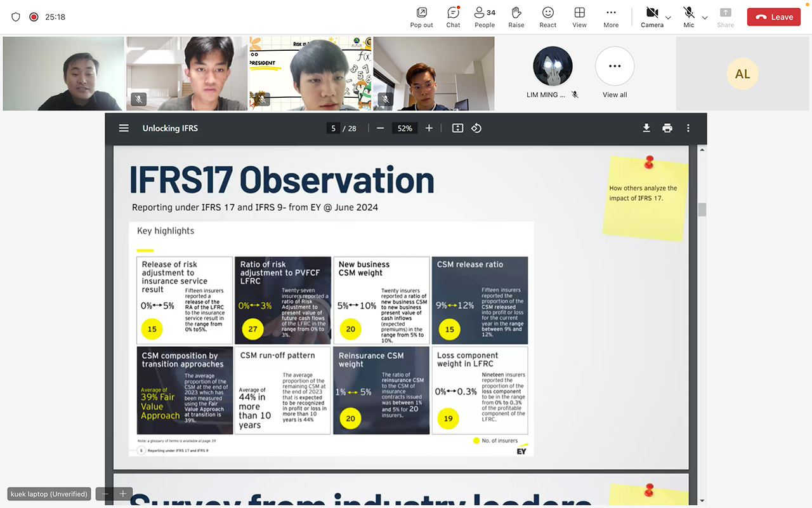Click the New business CSM weight card

click(x=381, y=300)
